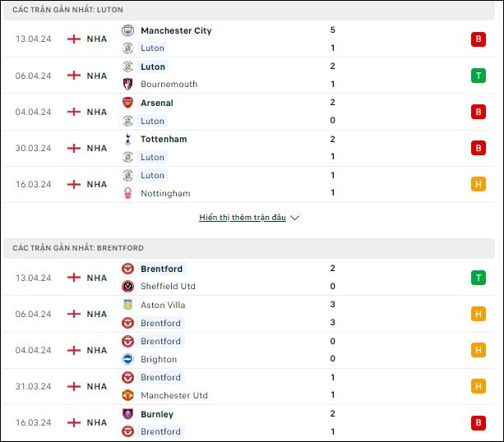Click the Aston Villa crest icon
The image size is (504, 442).
tap(128, 305)
